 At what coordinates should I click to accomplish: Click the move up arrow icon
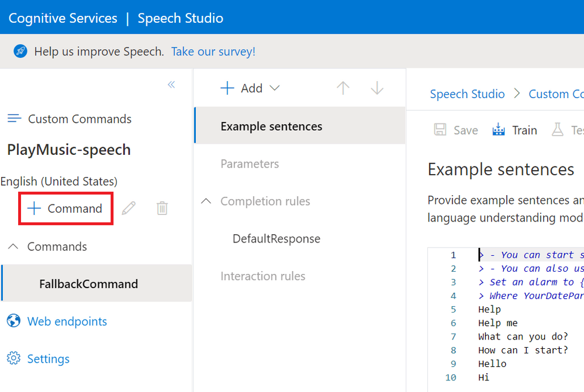[x=343, y=88]
